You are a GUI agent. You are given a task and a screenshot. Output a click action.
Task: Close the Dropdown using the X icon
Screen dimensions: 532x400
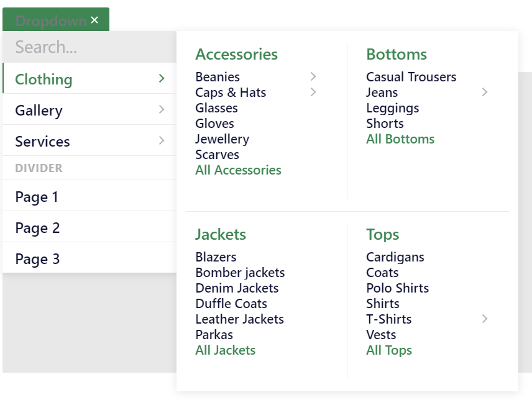tap(94, 20)
